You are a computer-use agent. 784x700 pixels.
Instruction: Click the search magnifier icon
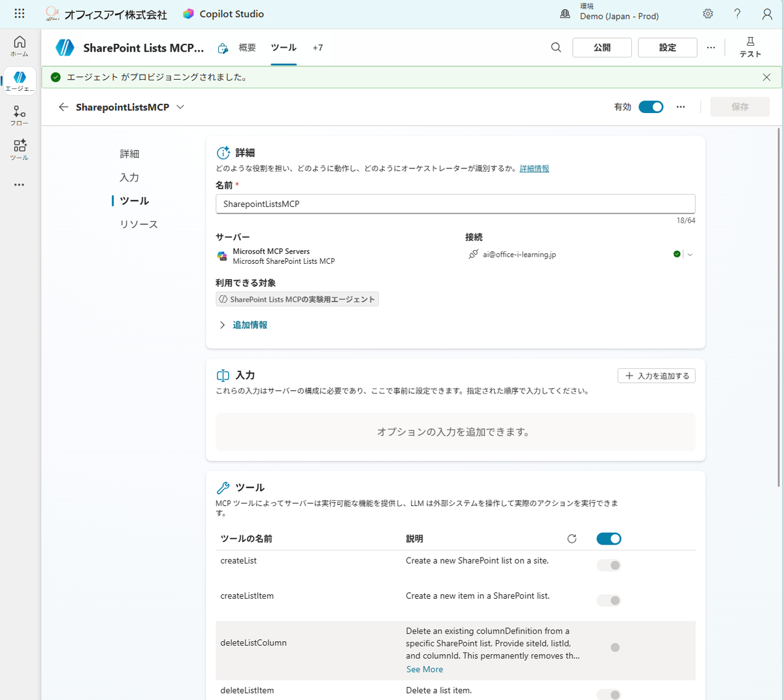[x=556, y=48]
